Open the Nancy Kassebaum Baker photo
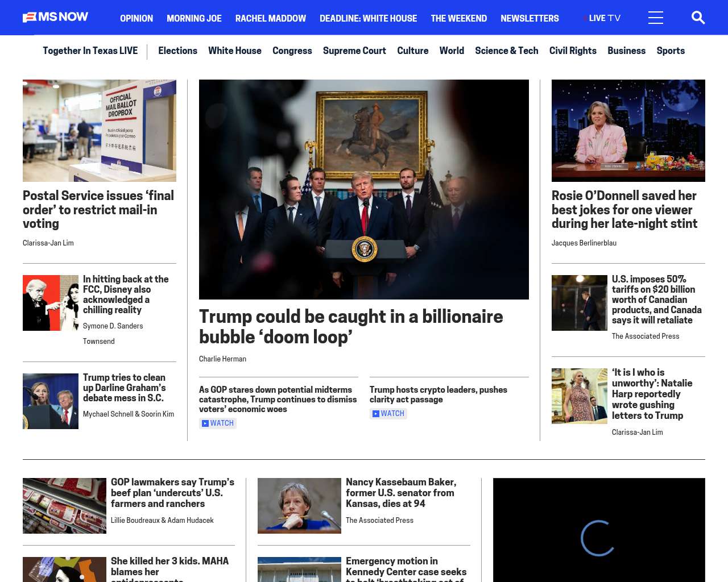This screenshot has width=728, height=582. tap(299, 506)
